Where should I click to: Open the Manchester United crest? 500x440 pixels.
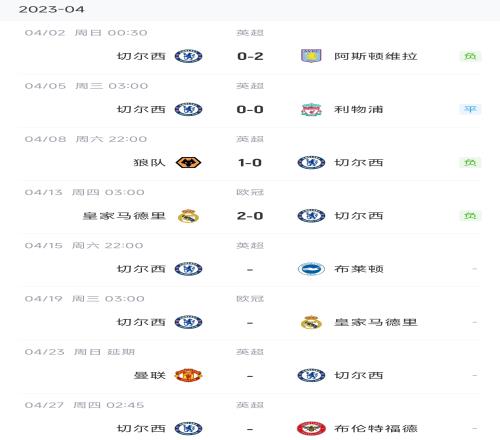pyautogui.click(x=188, y=375)
